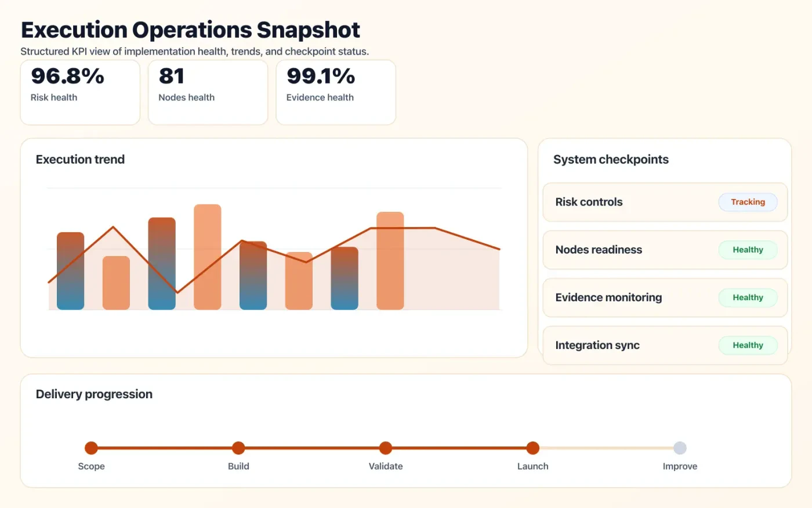The height and width of the screenshot is (508, 812).
Task: Click the tallest orange bar in Execution trend
Action: pos(208,255)
